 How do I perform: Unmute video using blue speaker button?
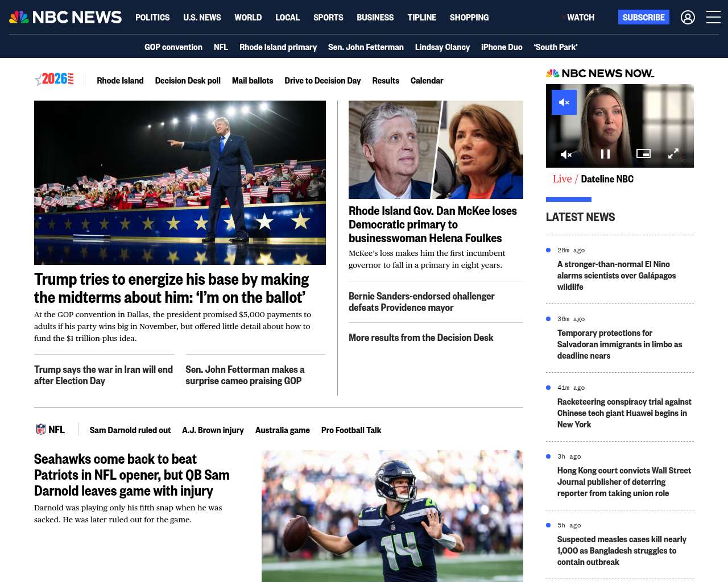point(564,102)
